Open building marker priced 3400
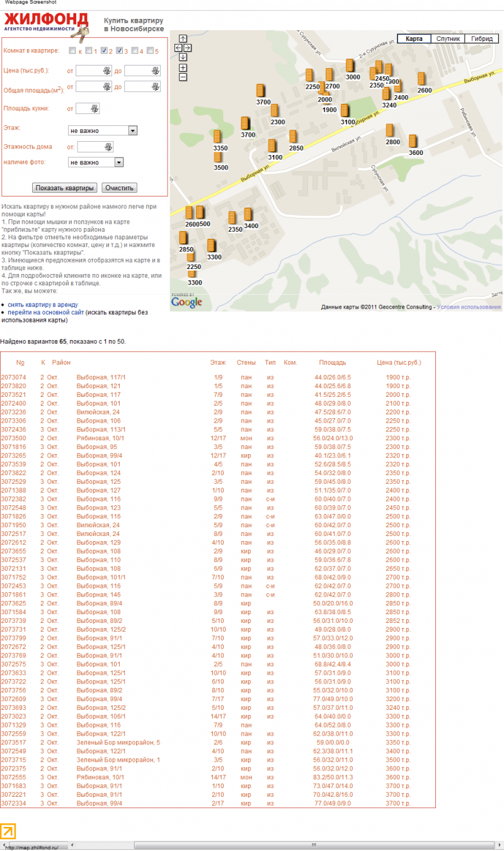504x851 pixels. (x=249, y=215)
